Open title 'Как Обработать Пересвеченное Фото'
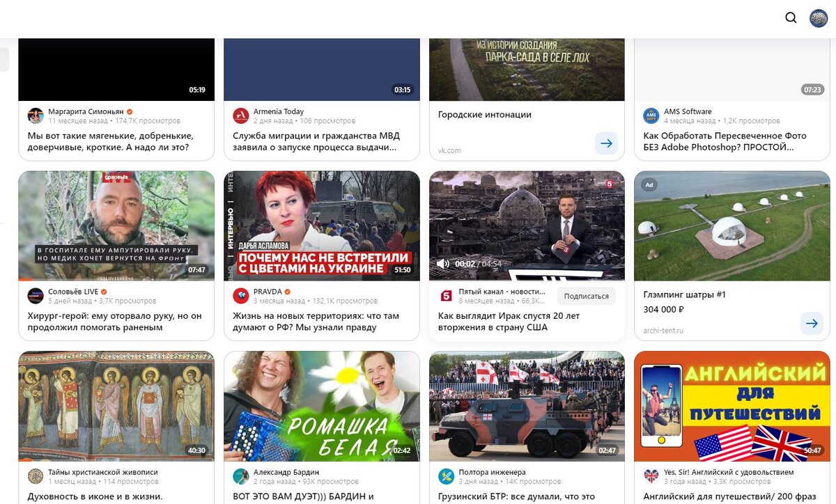836x504 pixels. (725, 141)
